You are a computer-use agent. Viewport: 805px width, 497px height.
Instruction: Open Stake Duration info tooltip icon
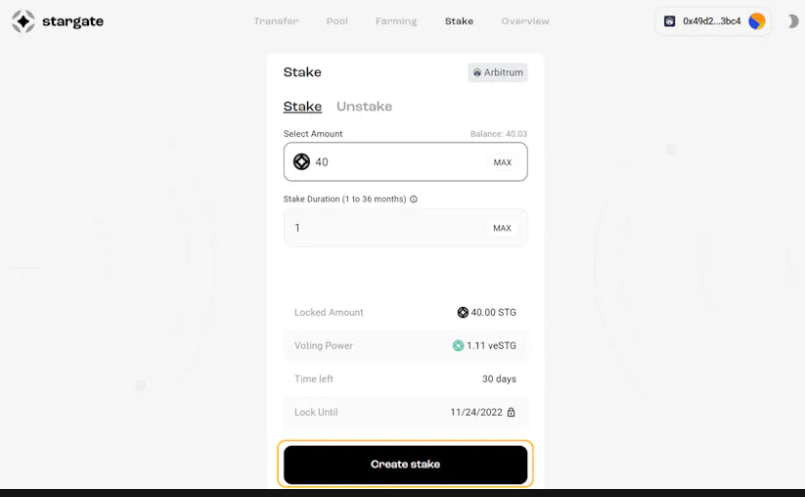point(414,199)
